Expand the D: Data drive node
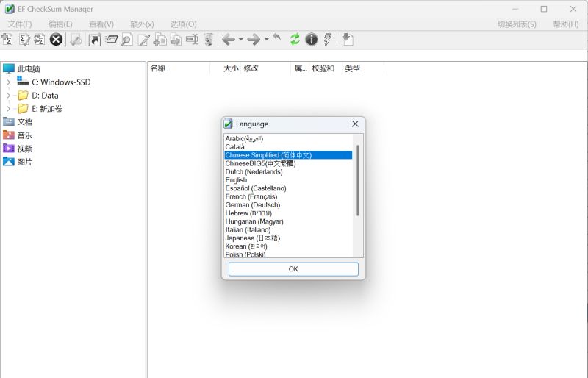588x378 pixels. point(9,96)
